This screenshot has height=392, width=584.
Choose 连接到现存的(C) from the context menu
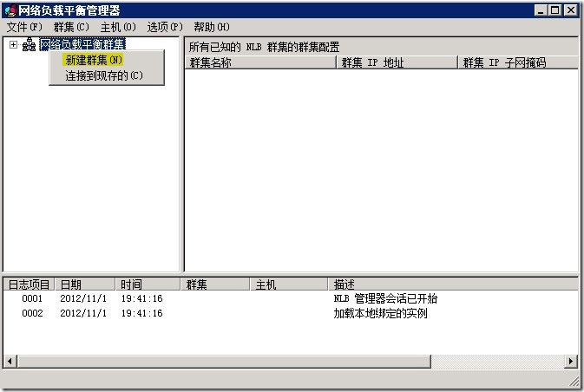103,75
